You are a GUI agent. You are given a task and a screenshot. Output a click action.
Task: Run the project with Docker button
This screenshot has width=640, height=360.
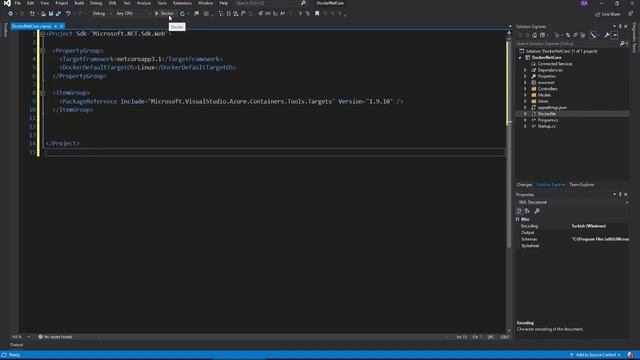point(164,13)
